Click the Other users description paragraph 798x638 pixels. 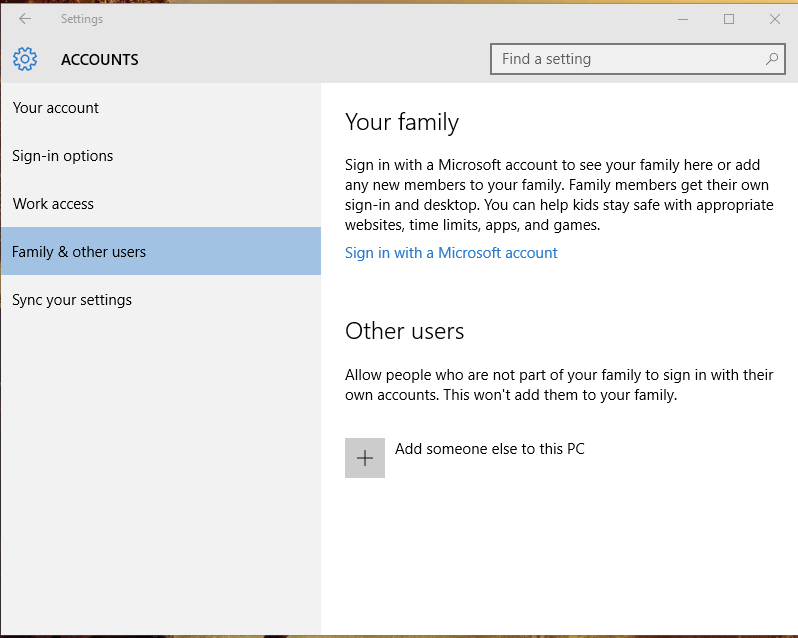pyautogui.click(x=559, y=385)
